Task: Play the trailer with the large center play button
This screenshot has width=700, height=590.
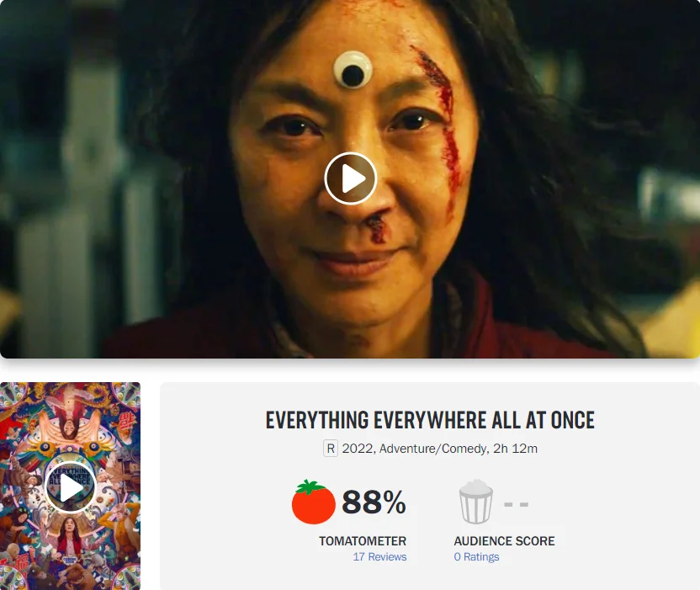Action: coord(351,178)
